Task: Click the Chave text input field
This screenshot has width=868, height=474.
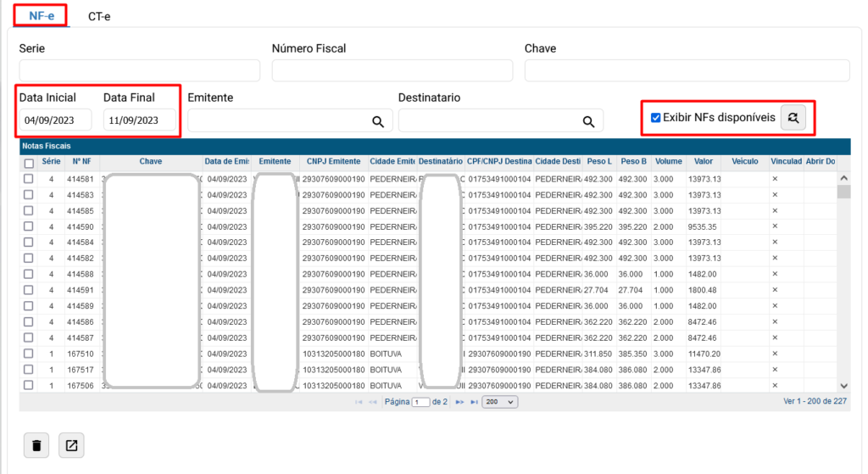Action: (687, 70)
